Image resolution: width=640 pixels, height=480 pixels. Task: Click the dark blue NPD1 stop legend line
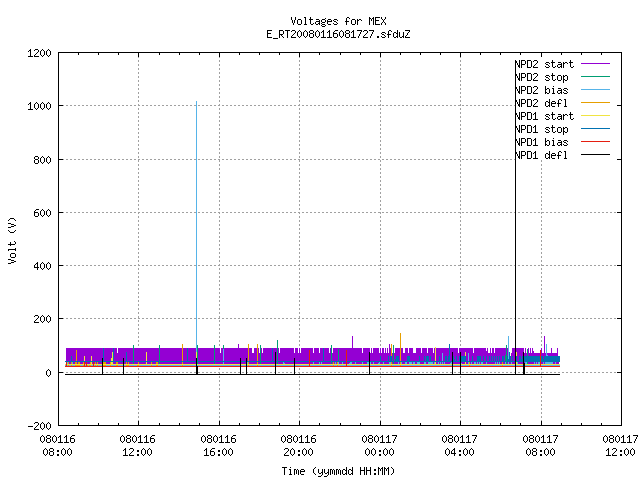[x=596, y=129]
